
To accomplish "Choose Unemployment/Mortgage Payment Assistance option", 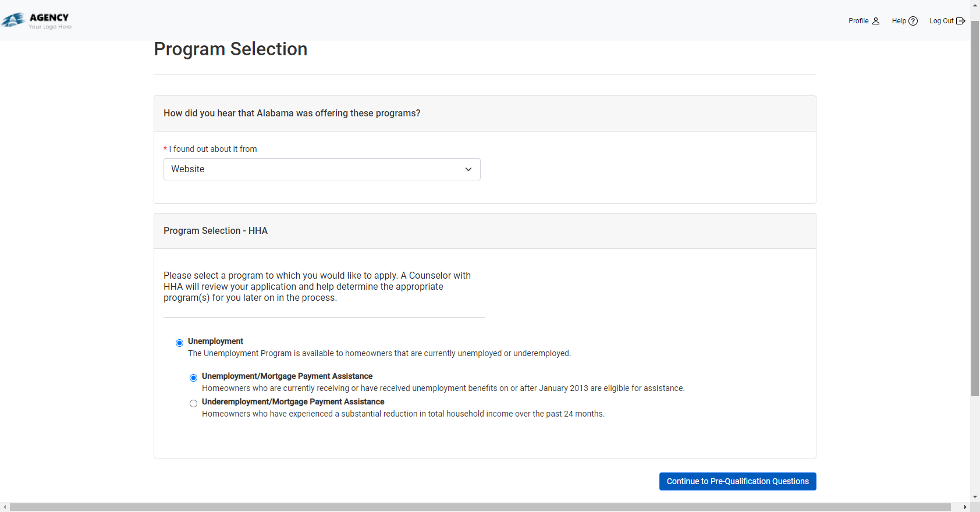I will [x=193, y=378].
